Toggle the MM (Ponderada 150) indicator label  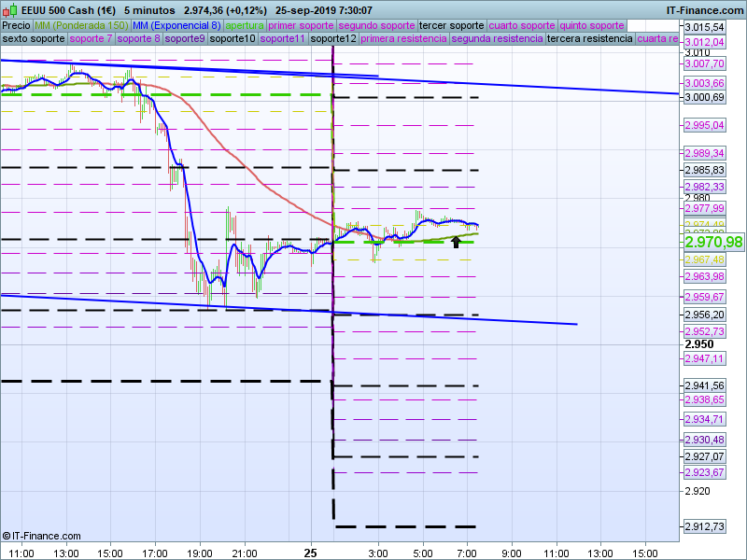coord(82,25)
